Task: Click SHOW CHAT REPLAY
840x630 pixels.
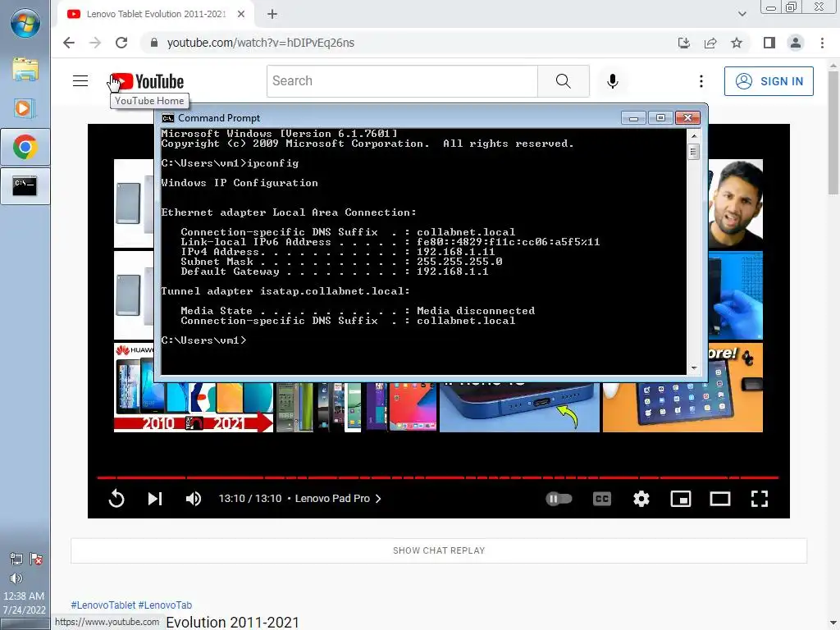Action: pyautogui.click(x=439, y=550)
